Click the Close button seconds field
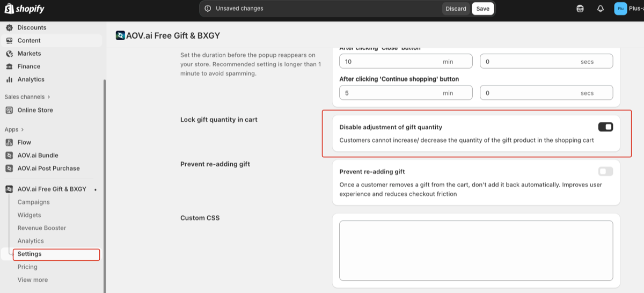Image resolution: width=644 pixels, height=293 pixels. 546,61
